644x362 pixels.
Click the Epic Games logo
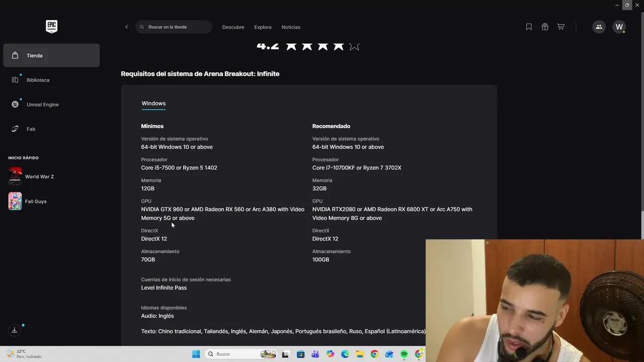[51, 27]
